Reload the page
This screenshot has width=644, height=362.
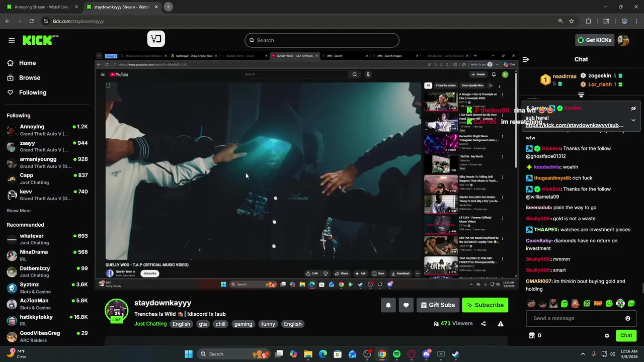[31, 21]
